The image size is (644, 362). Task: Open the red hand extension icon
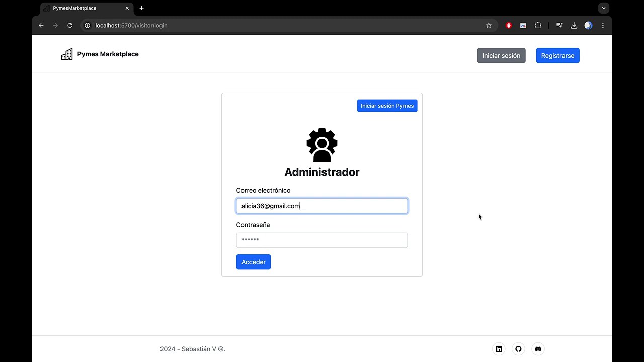pyautogui.click(x=509, y=25)
